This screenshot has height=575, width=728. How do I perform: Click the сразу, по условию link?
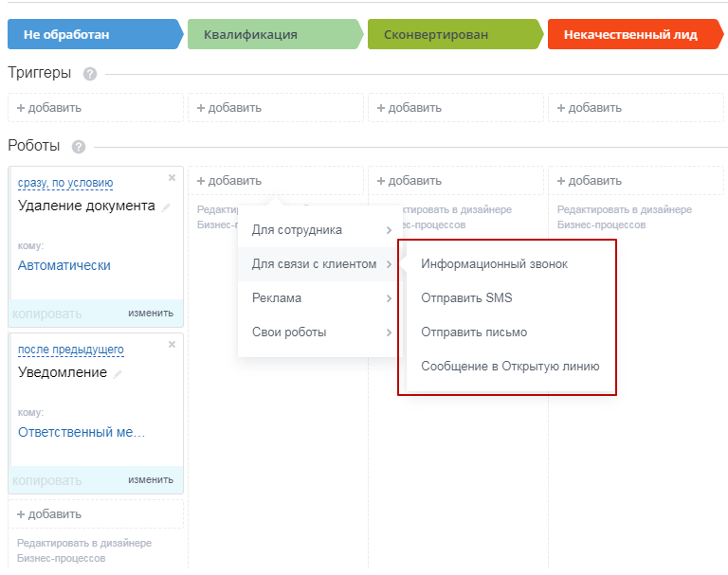(x=65, y=183)
